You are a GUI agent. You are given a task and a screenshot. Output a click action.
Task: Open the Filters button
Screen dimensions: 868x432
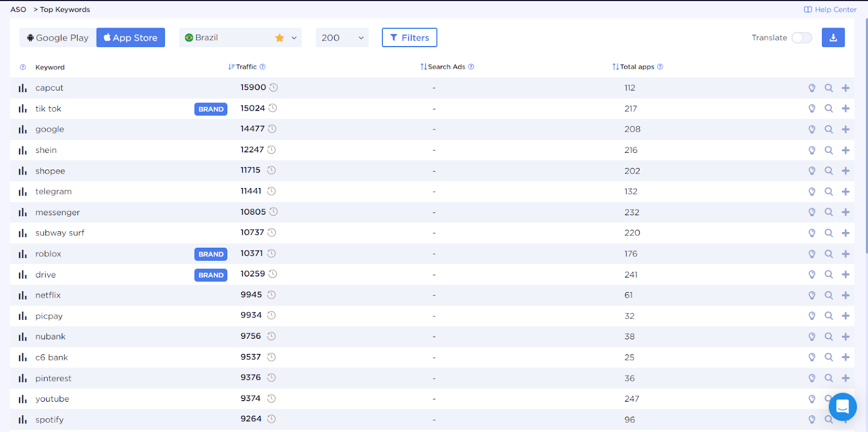pyautogui.click(x=410, y=37)
